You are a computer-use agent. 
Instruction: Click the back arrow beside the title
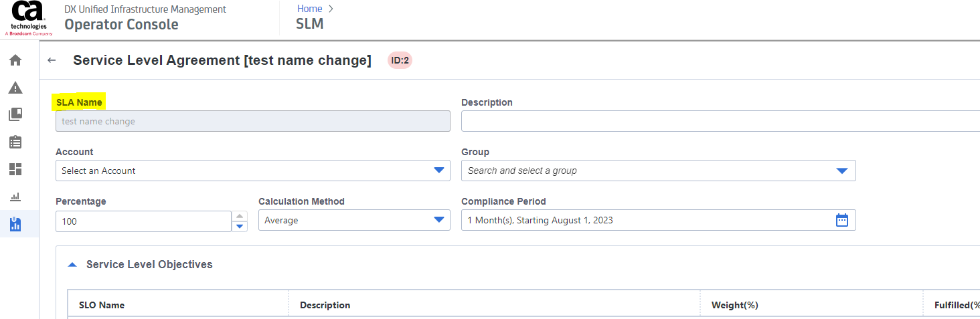(52, 60)
